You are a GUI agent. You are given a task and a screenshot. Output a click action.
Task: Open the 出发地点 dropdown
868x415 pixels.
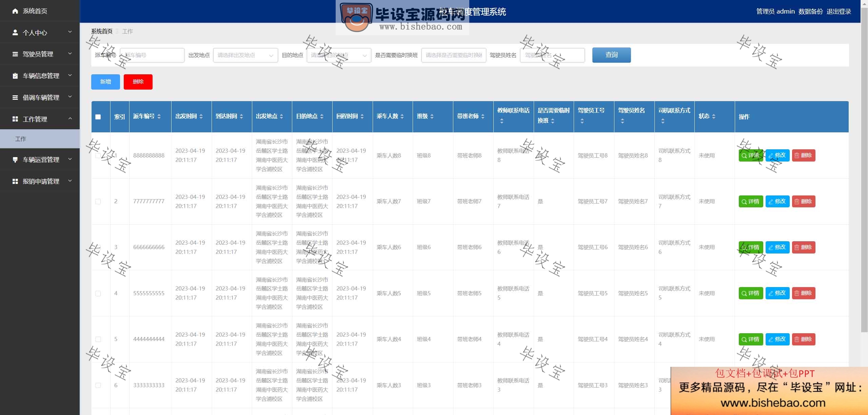click(x=245, y=55)
